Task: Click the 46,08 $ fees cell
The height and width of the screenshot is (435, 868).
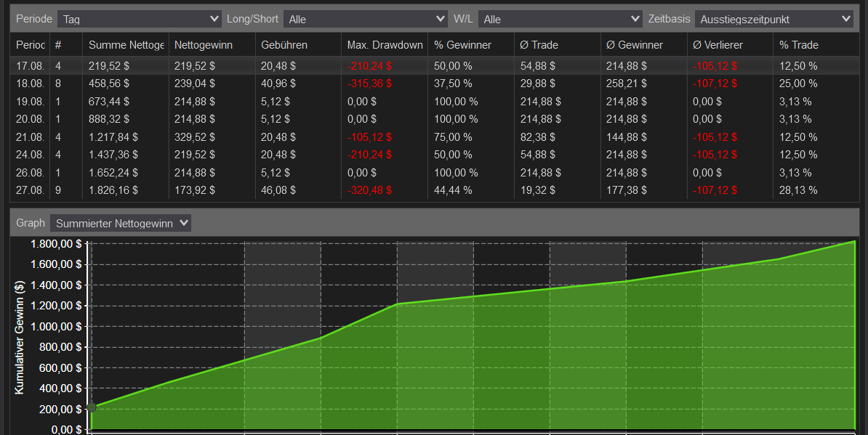Action: [278, 190]
